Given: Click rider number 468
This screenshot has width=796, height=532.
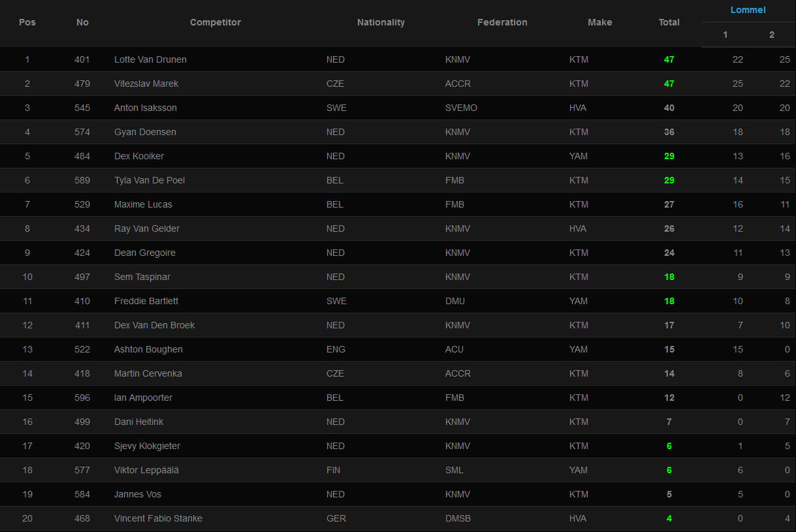Looking at the screenshot, I should (82, 518).
